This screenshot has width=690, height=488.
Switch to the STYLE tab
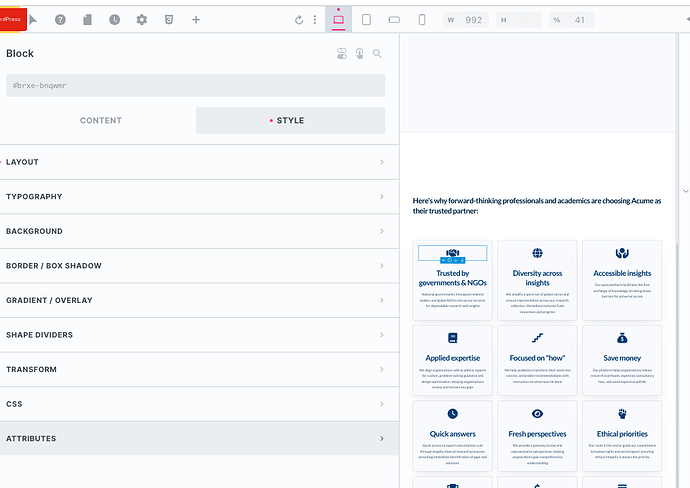(x=290, y=121)
